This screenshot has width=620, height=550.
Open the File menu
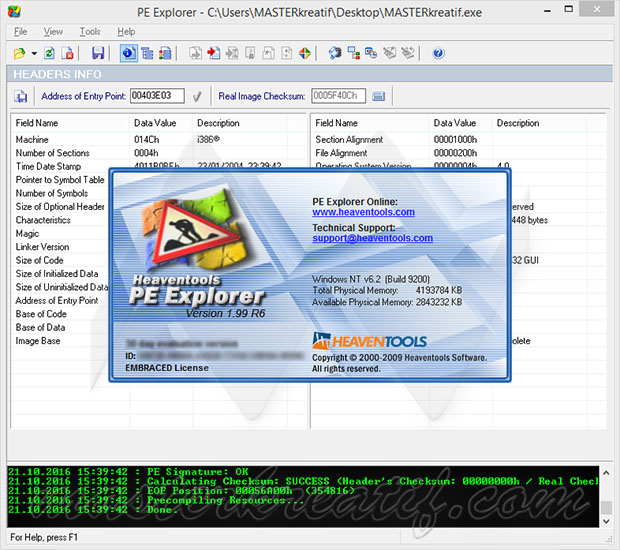tap(20, 32)
